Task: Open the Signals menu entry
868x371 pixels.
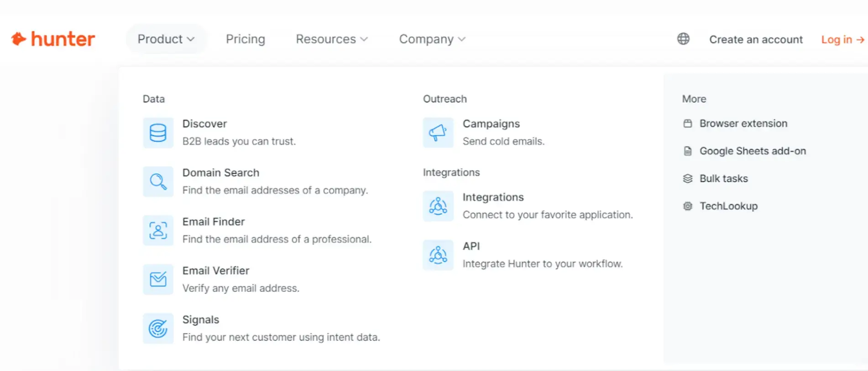Action: point(201,319)
